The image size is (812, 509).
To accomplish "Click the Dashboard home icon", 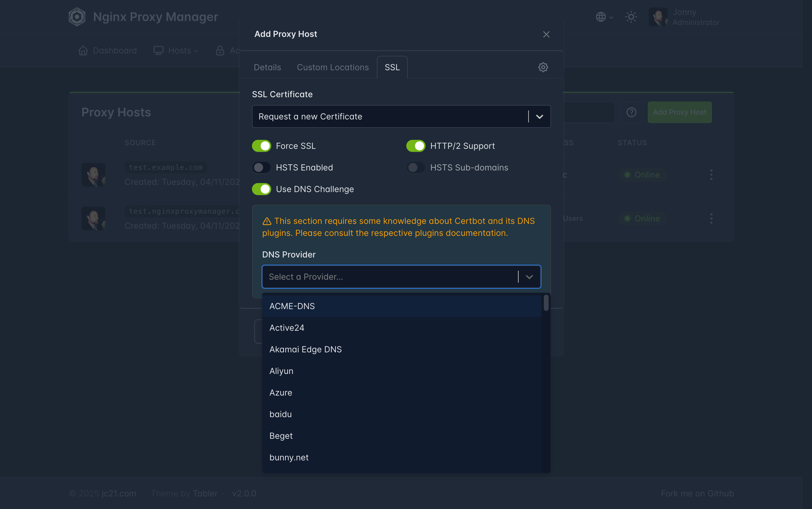I will (x=83, y=50).
